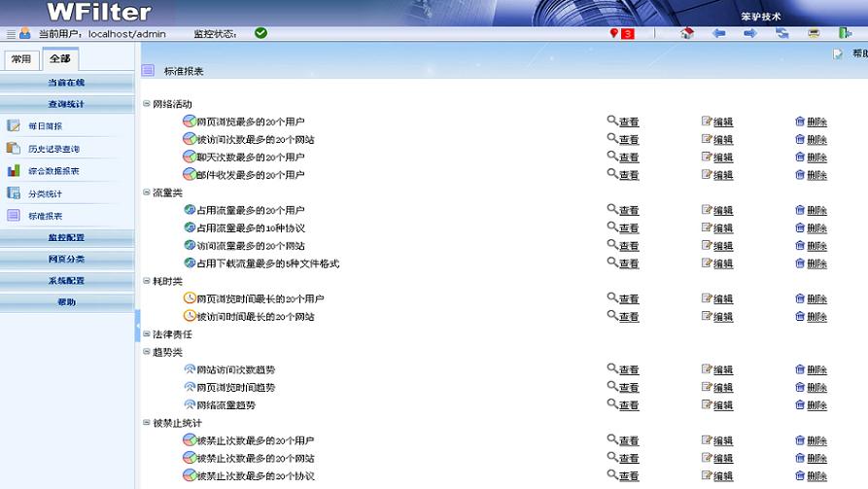Select the 全部 tab
Viewport: 868px width, 489px height.
click(59, 59)
